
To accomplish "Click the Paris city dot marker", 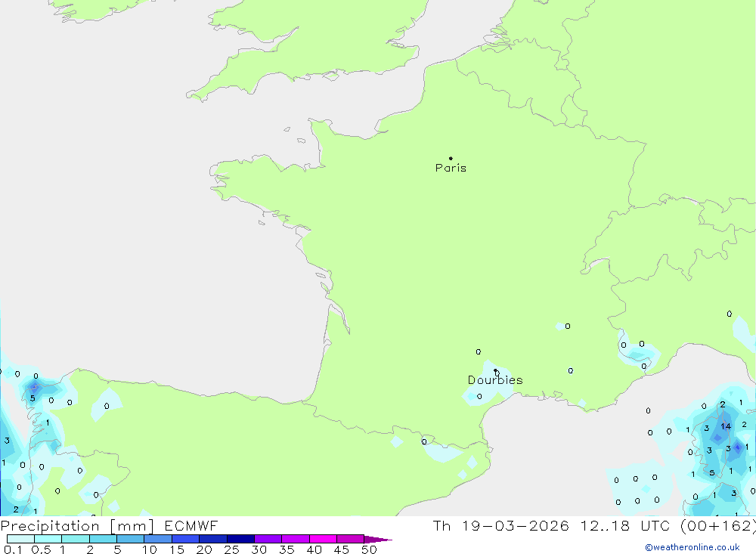I will pos(451,158).
